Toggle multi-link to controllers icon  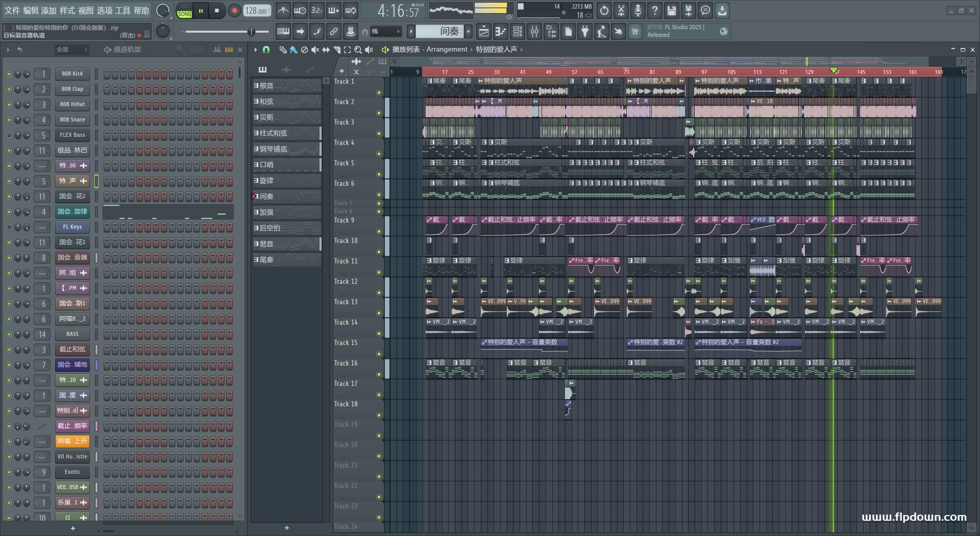pos(350,32)
